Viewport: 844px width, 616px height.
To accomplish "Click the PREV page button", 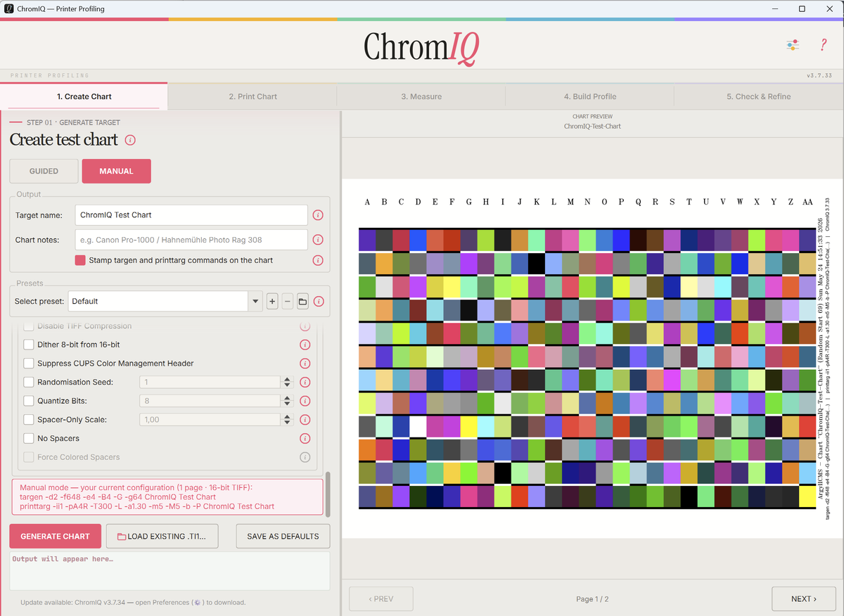I will click(x=381, y=599).
